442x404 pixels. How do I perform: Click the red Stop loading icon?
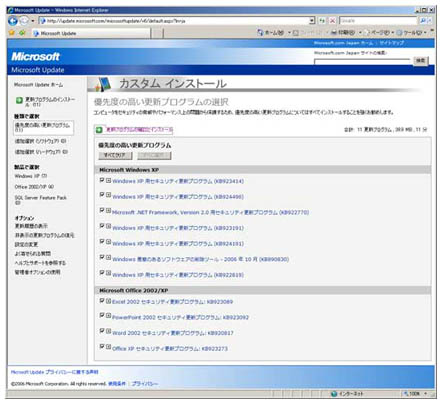click(x=332, y=21)
